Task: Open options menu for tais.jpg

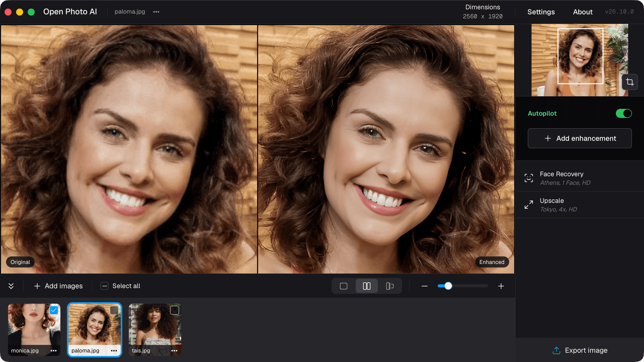Action: tap(174, 351)
